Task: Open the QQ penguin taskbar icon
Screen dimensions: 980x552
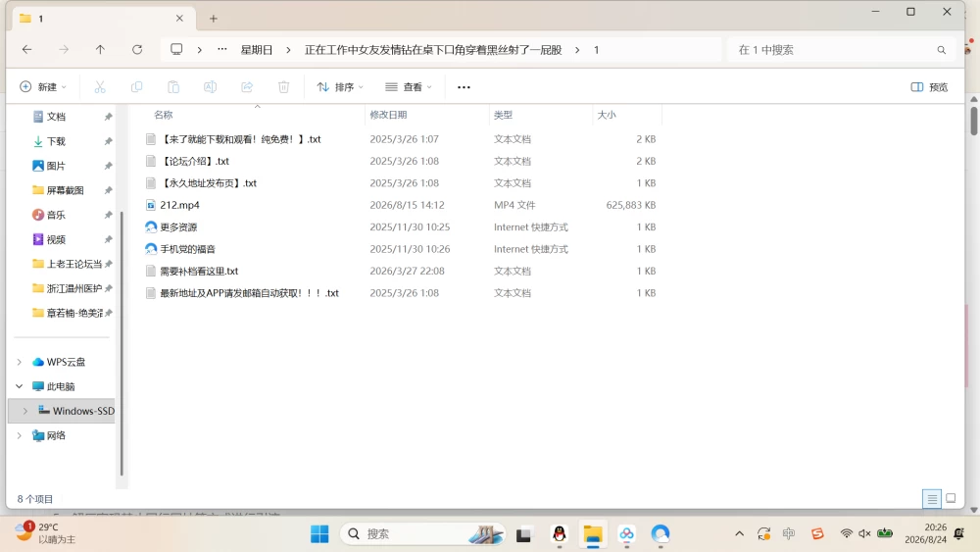Action: (560, 533)
